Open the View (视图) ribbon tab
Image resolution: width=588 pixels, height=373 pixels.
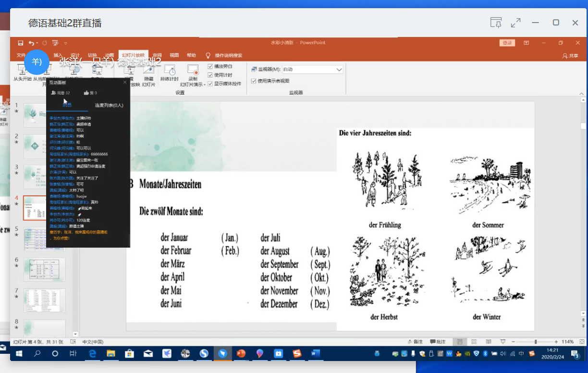[174, 55]
